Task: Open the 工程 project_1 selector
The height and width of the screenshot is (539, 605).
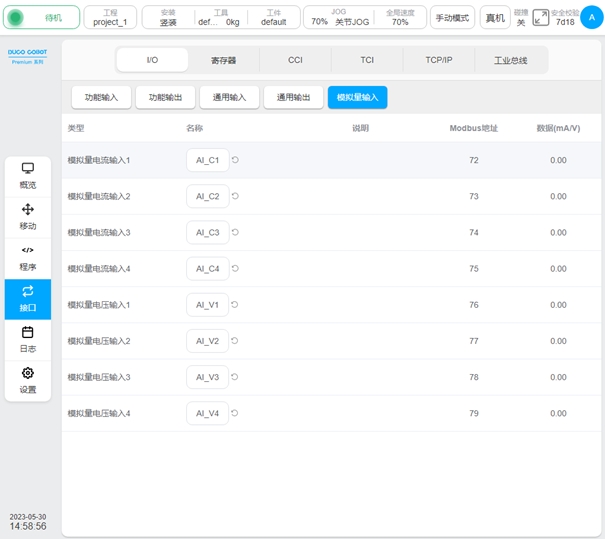Action: pyautogui.click(x=110, y=17)
